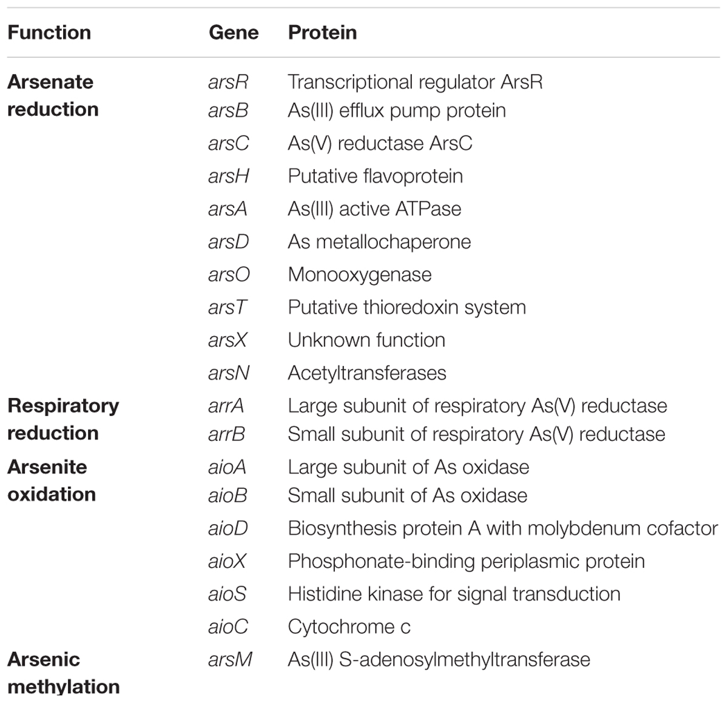This screenshot has width=728, height=703.
Task: Click the Function column header
Action: click(49, 32)
